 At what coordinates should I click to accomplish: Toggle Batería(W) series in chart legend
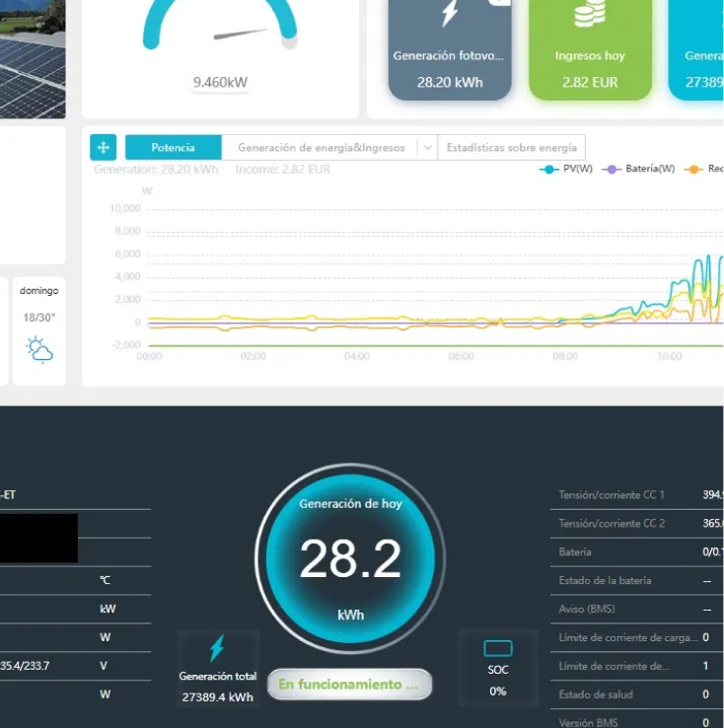[639, 170]
